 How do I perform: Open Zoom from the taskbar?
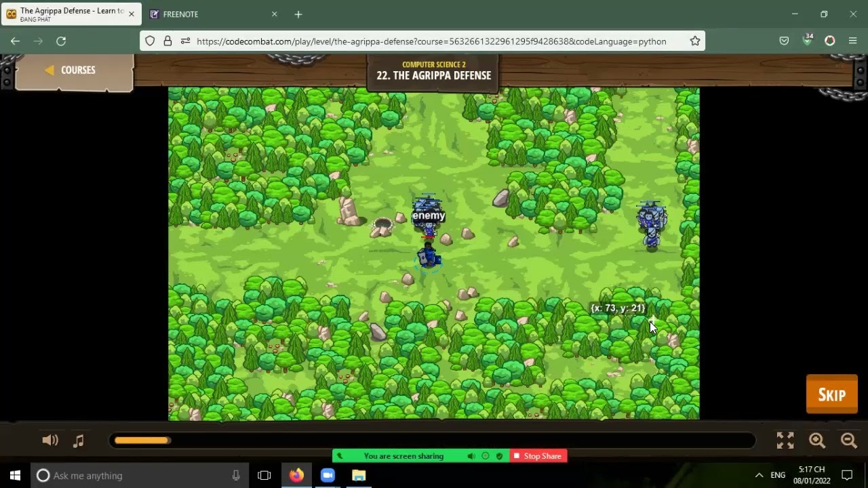click(x=328, y=475)
